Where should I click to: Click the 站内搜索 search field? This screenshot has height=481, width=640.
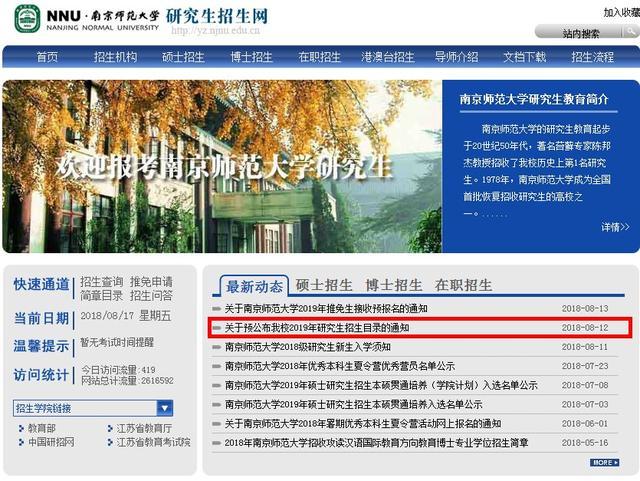coord(580,33)
